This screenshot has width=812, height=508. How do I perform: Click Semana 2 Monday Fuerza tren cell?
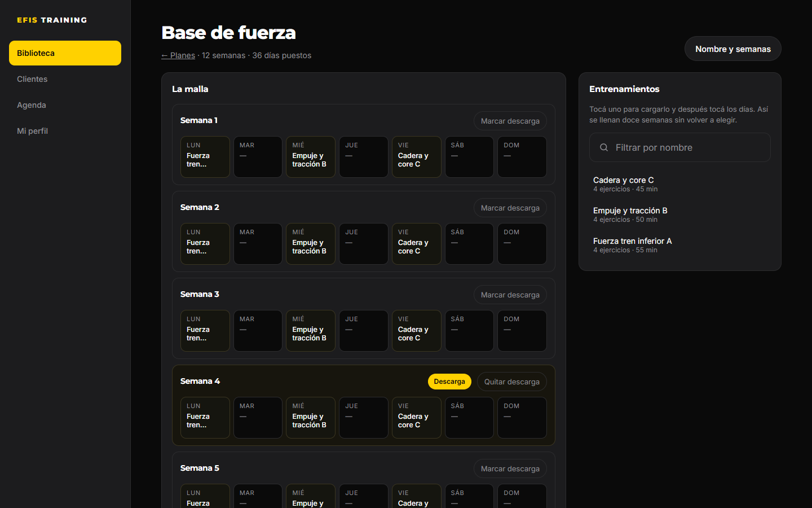tap(205, 244)
